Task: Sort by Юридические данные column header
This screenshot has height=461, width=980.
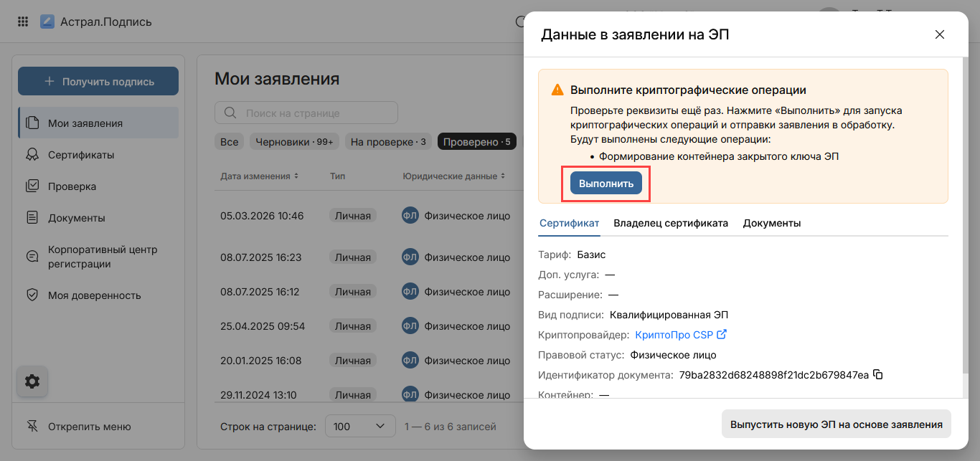Action: [x=453, y=176]
